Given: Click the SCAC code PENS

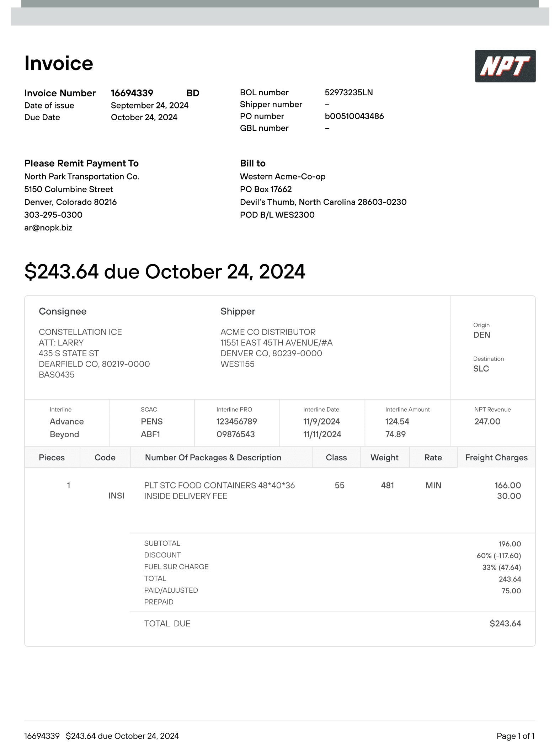Looking at the screenshot, I should [x=151, y=421].
